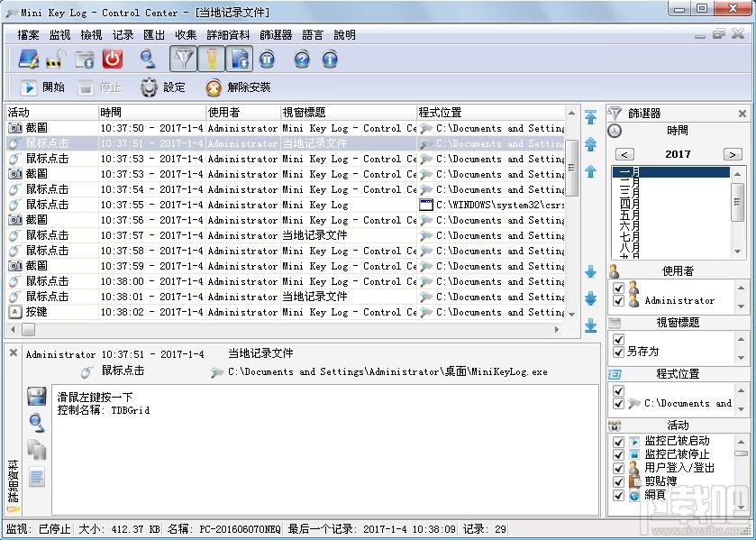Click the 解除安裝 uninstall button
The image size is (756, 540).
pyautogui.click(x=238, y=87)
